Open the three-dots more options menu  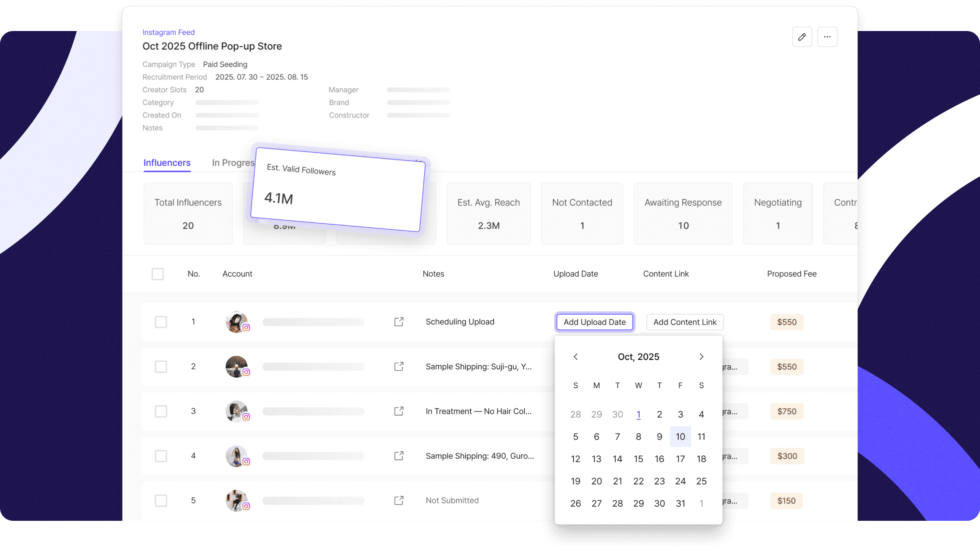coord(827,37)
